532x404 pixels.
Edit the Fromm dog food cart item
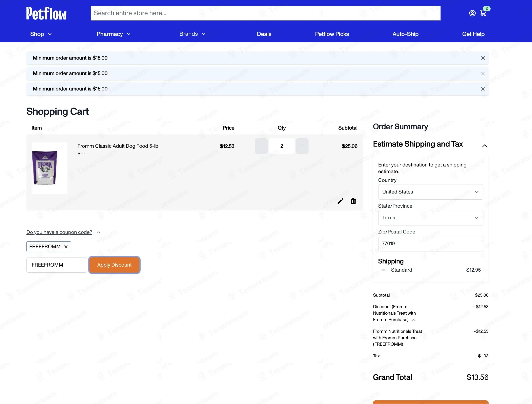340,201
